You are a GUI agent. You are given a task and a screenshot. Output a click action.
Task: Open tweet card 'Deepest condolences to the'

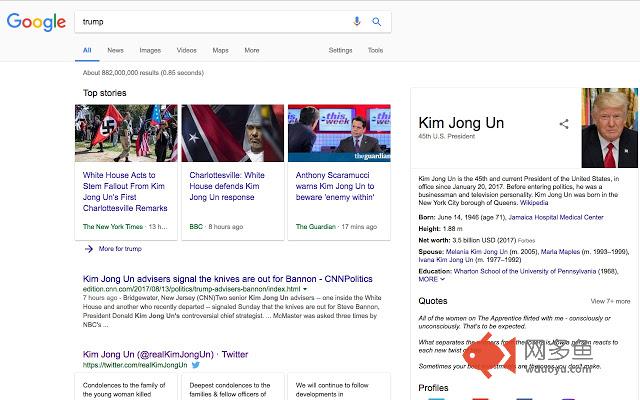233,386
